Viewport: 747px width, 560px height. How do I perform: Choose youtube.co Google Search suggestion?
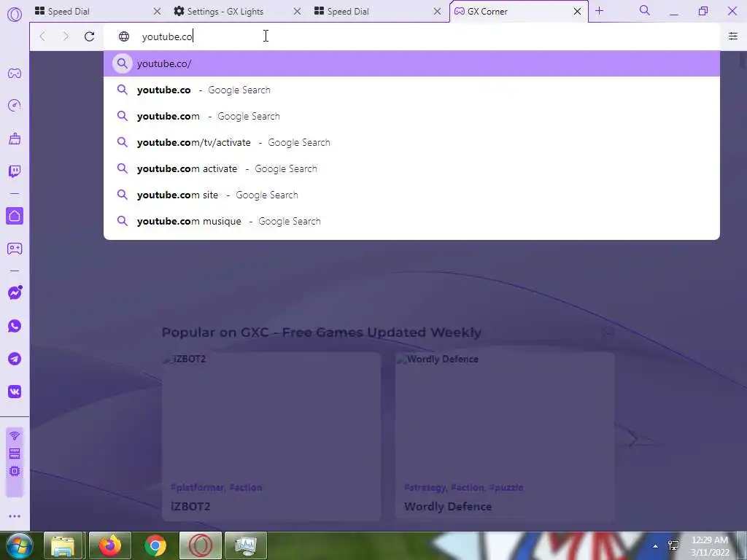tap(411, 90)
